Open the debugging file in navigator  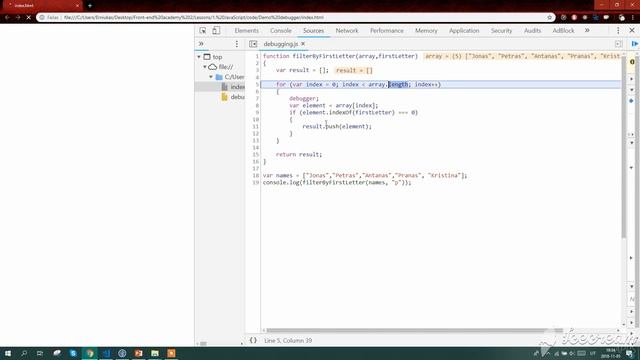pos(233,97)
